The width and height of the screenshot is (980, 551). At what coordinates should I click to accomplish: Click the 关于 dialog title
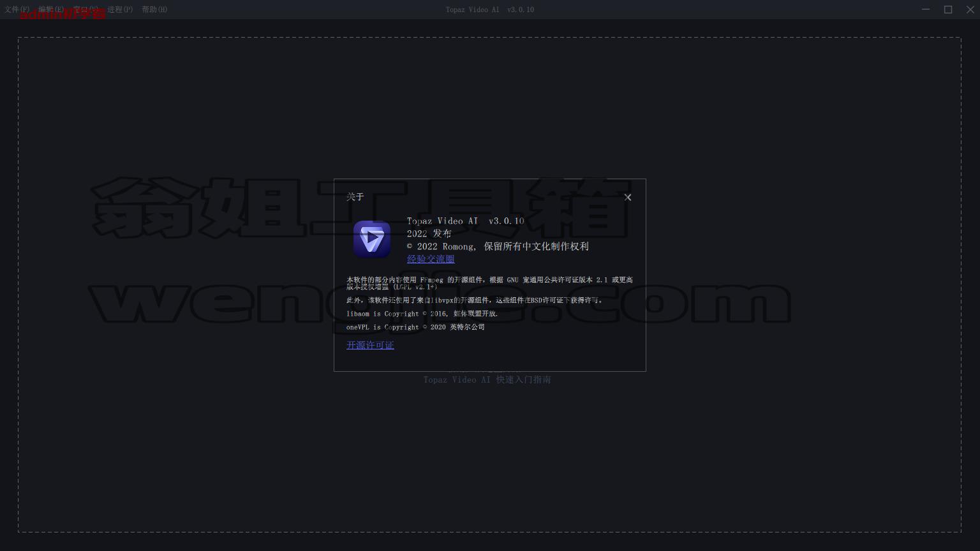355,197
